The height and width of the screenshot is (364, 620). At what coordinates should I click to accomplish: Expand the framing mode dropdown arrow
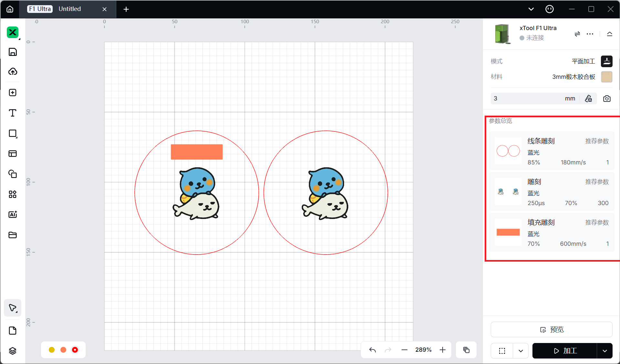click(520, 351)
